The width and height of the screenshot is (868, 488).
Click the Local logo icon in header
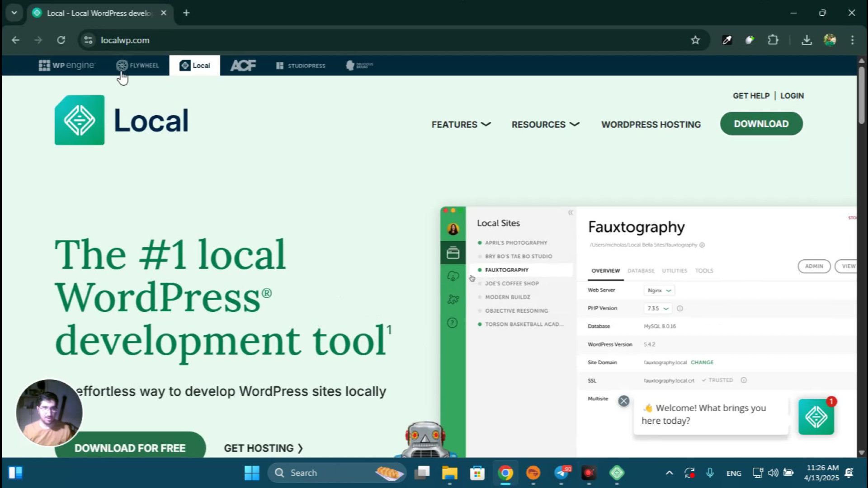click(80, 120)
